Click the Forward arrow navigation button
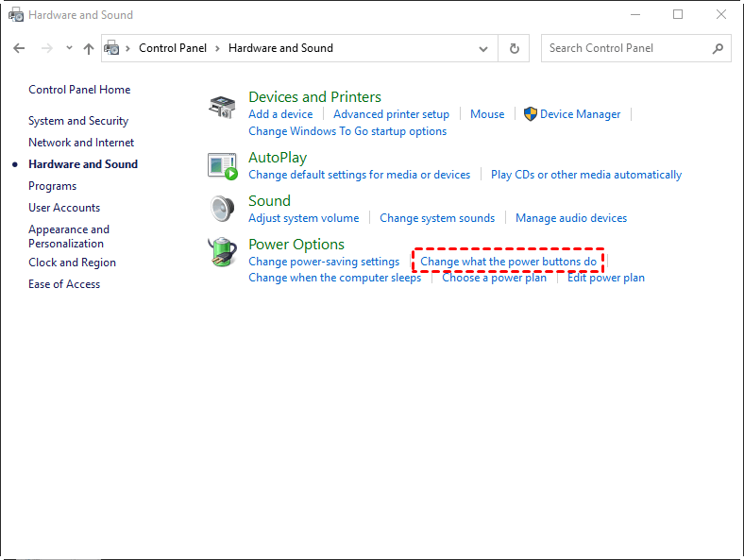 pos(46,48)
